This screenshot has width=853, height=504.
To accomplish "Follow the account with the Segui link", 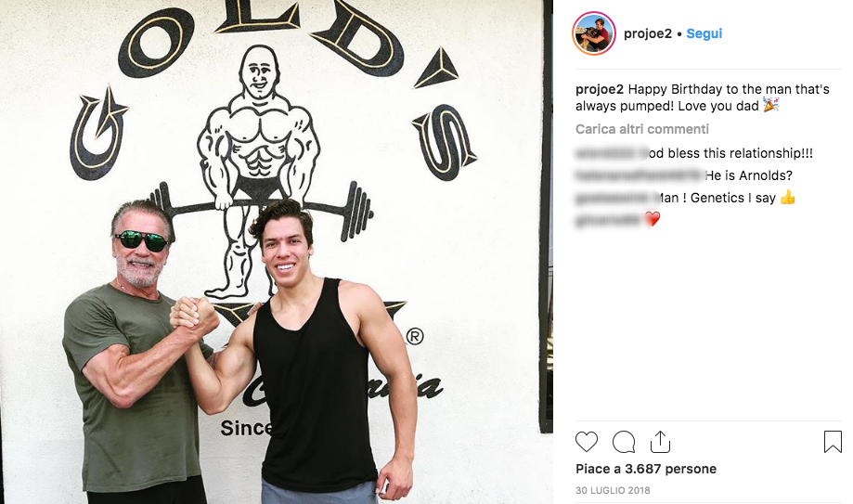I will 704,33.
